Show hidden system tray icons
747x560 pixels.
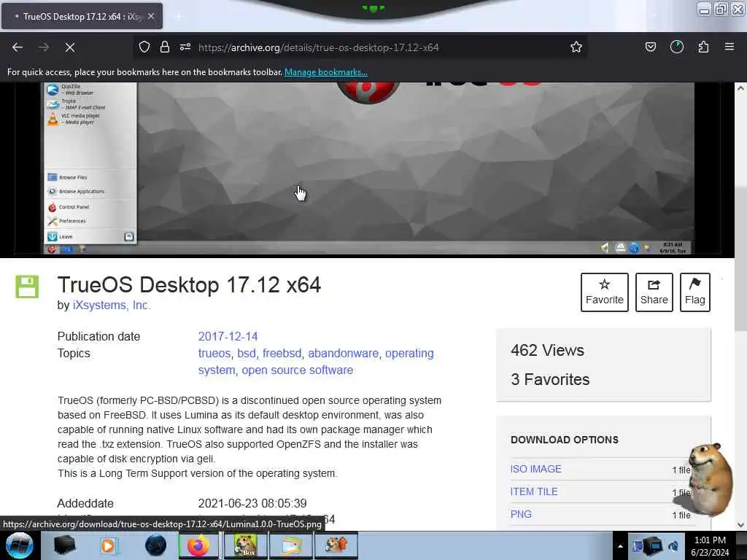[x=620, y=546]
